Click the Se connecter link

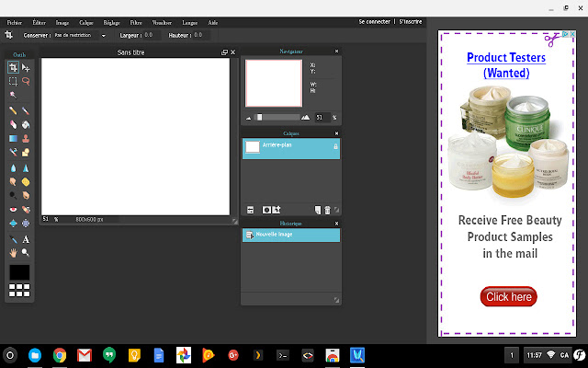pyautogui.click(x=374, y=22)
